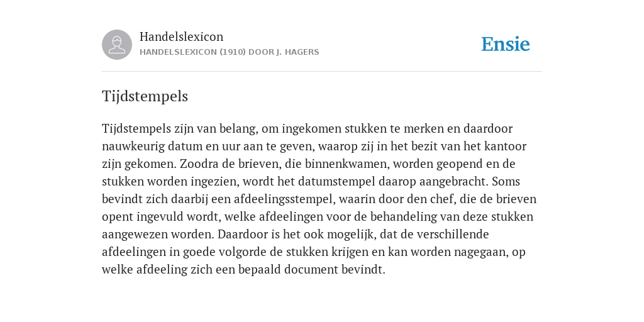Click the word 'binnenkwamen' in the paragraph
This screenshot has height=322, width=644.
[x=347, y=164]
